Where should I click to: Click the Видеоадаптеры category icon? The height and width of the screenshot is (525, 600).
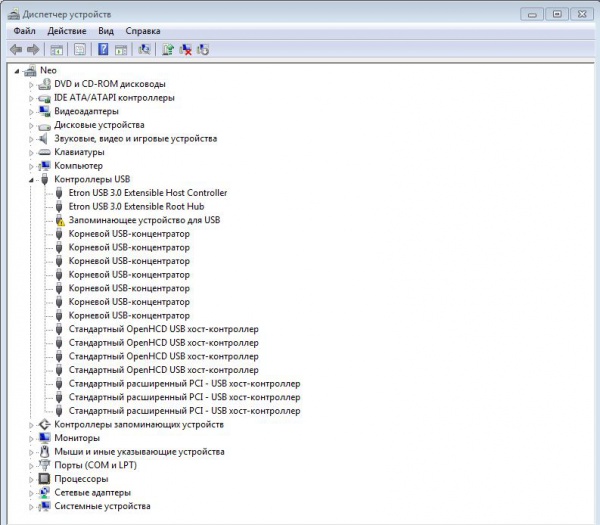[44, 111]
